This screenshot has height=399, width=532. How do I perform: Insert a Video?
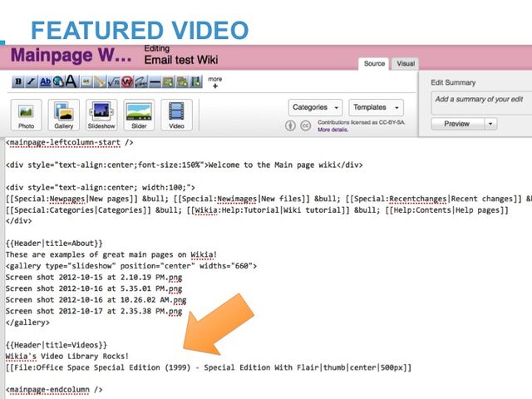(176, 115)
